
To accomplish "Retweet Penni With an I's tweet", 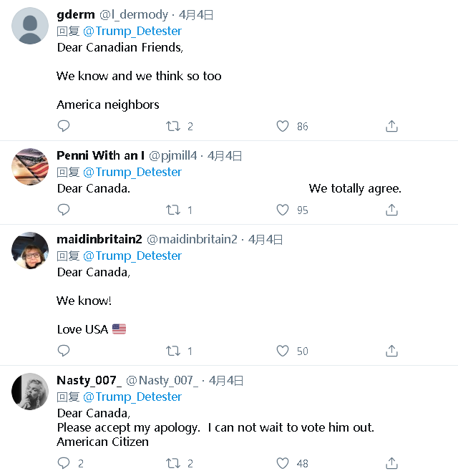I will (x=173, y=210).
